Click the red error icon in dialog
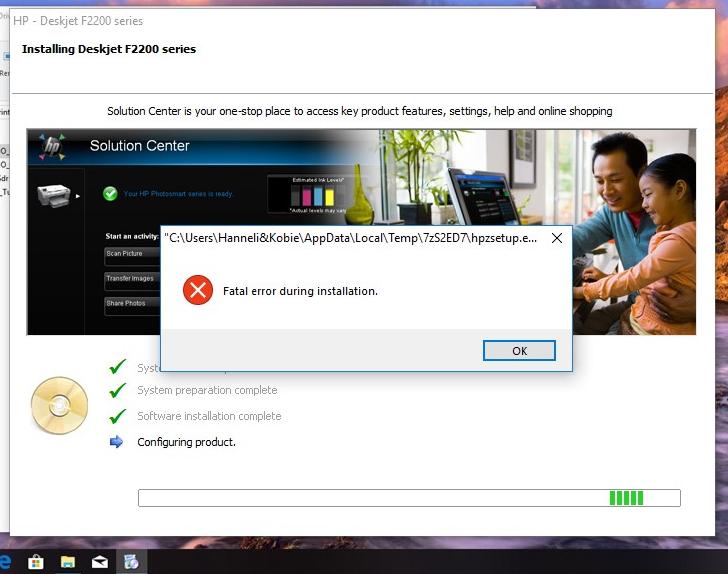This screenshot has width=728, height=574. tap(198, 290)
